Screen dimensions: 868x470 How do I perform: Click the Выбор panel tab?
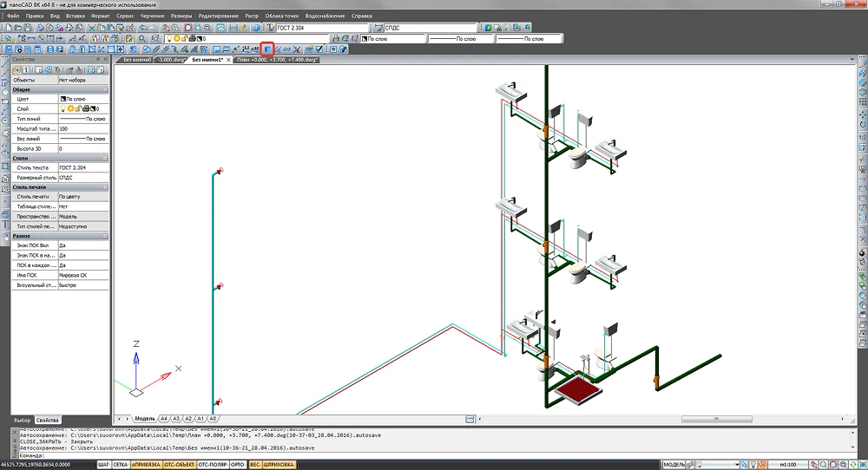point(23,420)
